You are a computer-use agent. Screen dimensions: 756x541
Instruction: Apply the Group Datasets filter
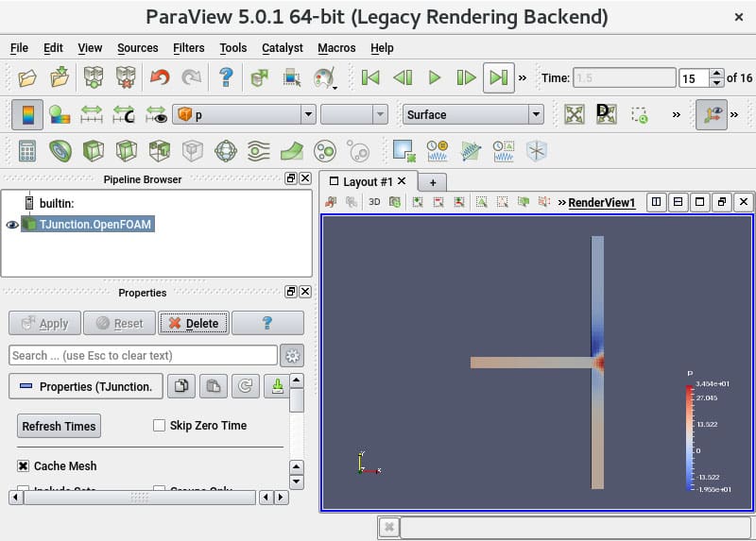tap(324, 151)
